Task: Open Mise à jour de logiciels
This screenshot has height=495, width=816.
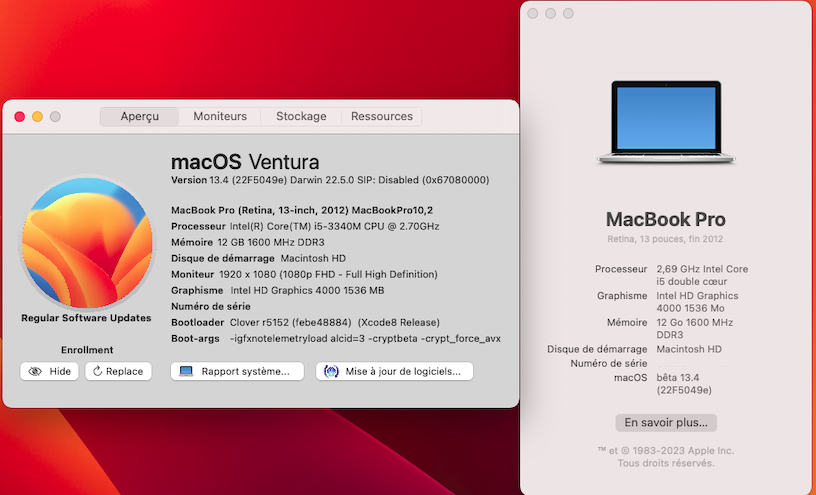Action: [x=394, y=371]
